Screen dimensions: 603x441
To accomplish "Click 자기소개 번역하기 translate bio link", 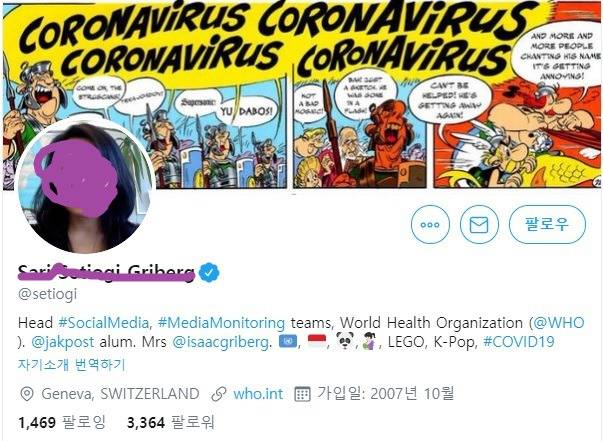I will pos(72,364).
